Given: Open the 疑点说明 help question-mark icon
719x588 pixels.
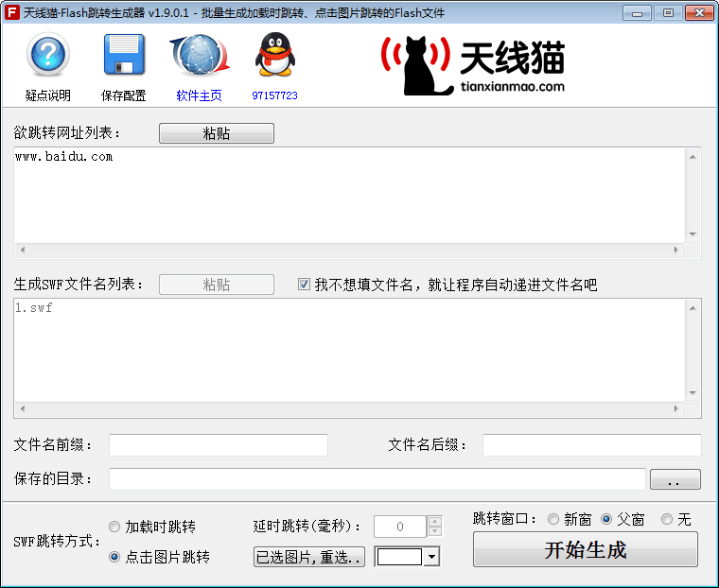Looking at the screenshot, I should (x=47, y=55).
